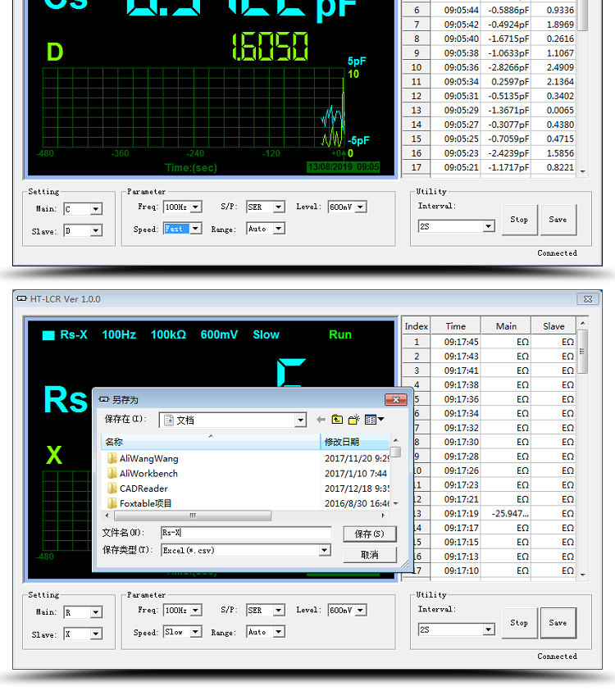
Task: Open the upper window Freq 100Hz dropdown
Action: (x=196, y=207)
